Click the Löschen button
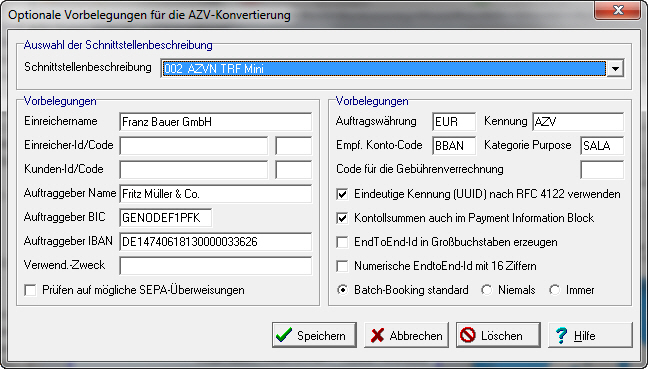This screenshot has height=369, width=648. [498, 335]
